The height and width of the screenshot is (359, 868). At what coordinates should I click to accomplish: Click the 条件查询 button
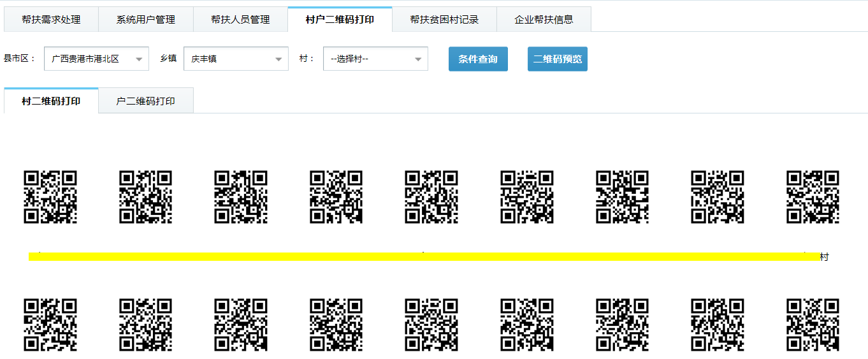pyautogui.click(x=478, y=59)
